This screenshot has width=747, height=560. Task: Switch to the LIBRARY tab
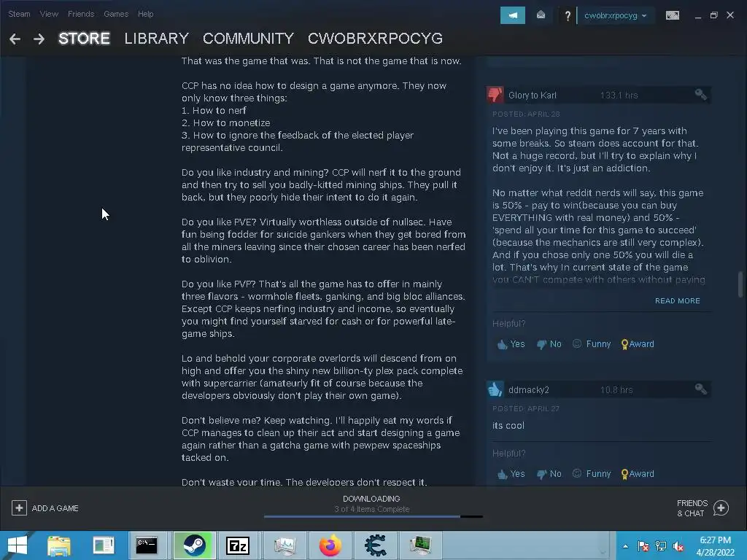156,39
